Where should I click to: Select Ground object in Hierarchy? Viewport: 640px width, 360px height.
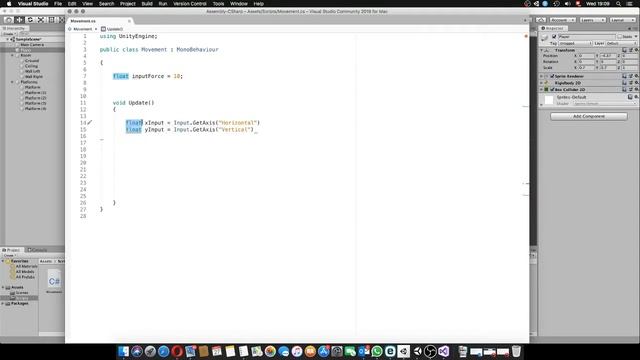click(32, 60)
